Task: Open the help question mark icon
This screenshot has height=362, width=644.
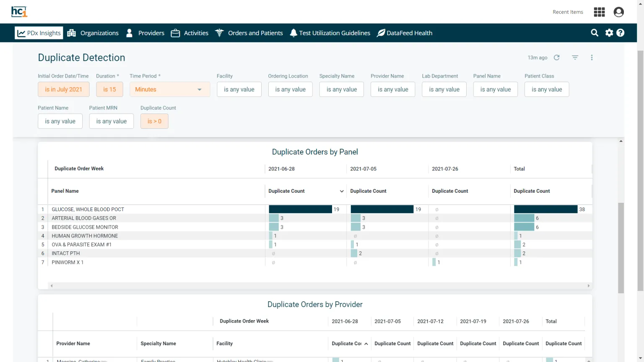Action: [621, 33]
